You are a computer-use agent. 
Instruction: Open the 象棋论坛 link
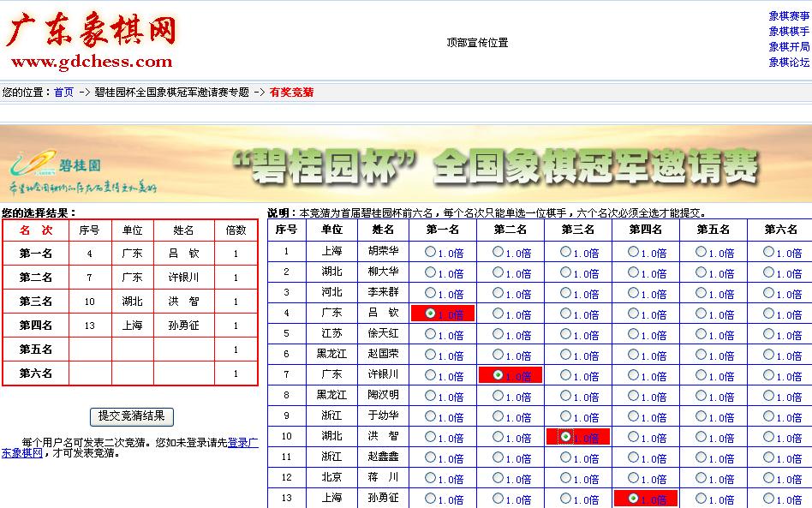789,63
